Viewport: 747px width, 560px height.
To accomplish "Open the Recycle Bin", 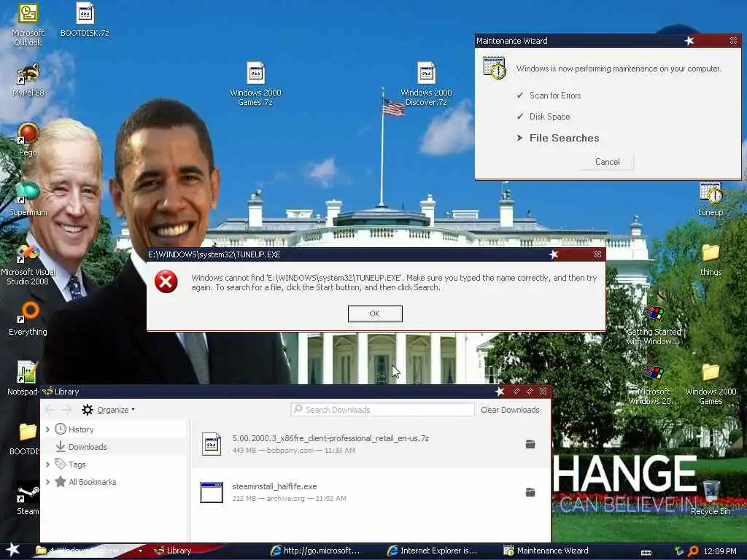I will click(711, 498).
